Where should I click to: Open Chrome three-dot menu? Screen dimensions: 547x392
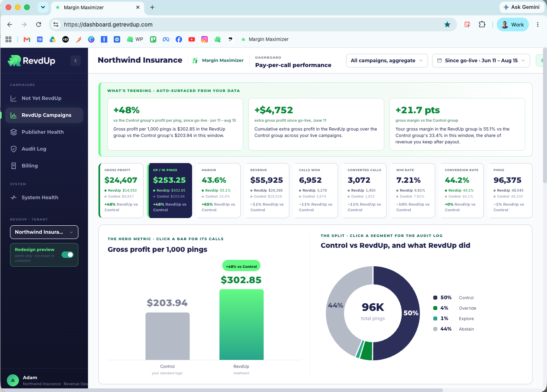538,24
